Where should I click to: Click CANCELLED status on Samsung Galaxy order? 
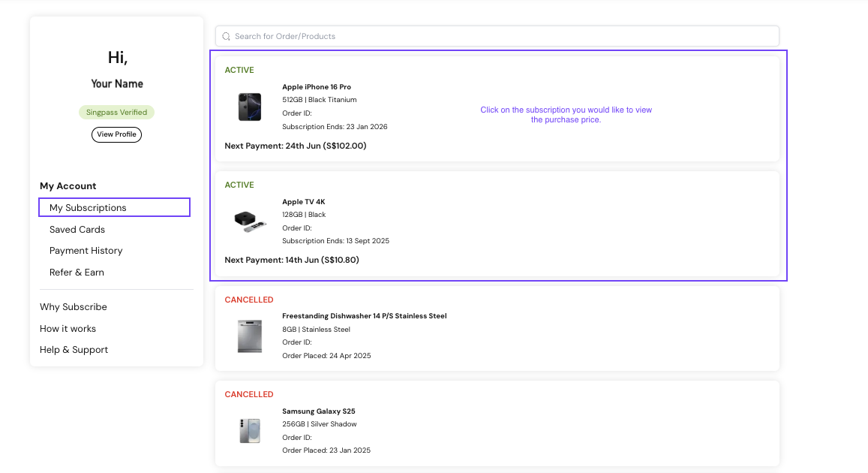pyautogui.click(x=248, y=394)
